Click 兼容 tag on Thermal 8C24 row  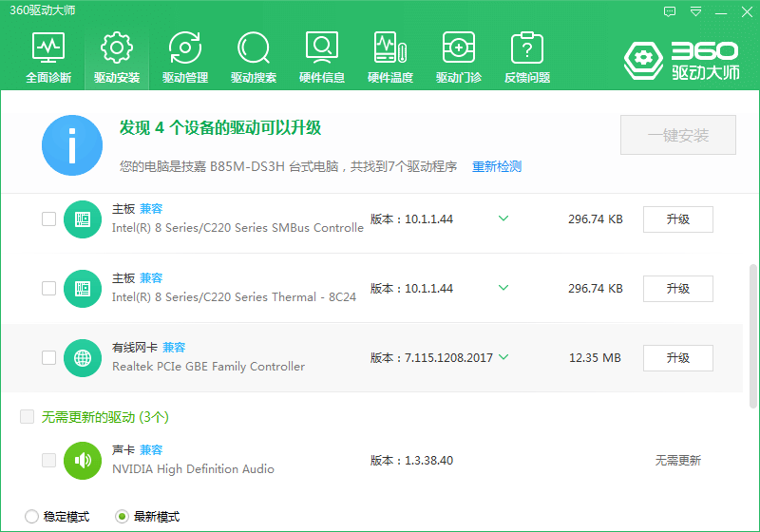[x=151, y=278]
